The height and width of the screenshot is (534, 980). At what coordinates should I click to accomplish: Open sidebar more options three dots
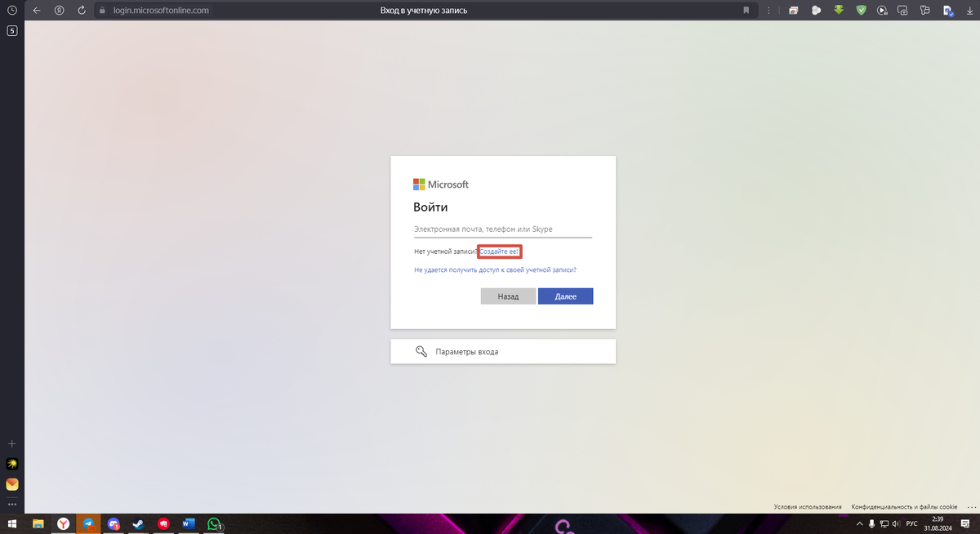click(x=12, y=505)
